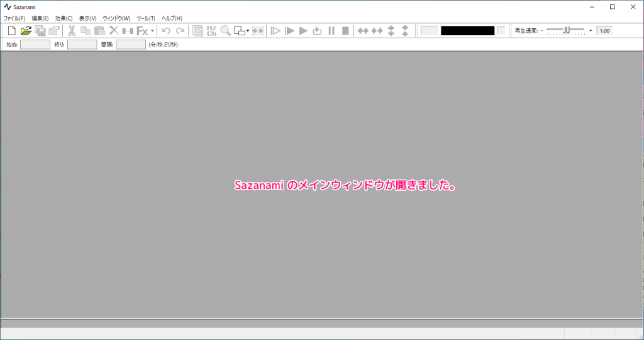Click the 間隔 interval field

click(x=131, y=45)
